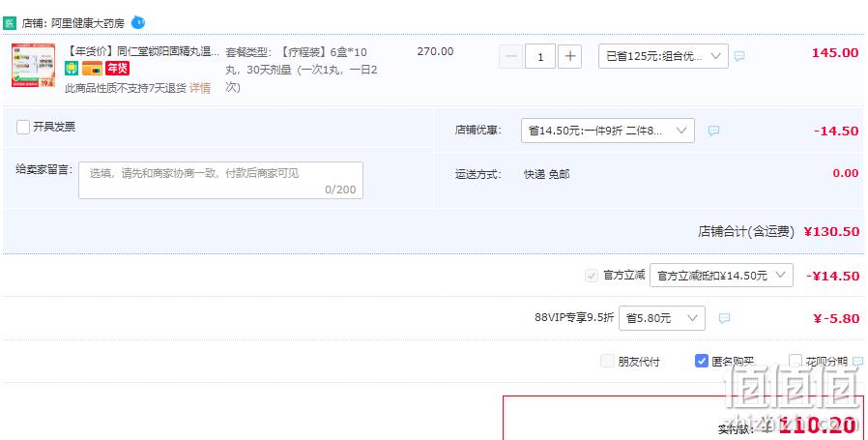Click the quantity input showing 1
Image resolution: width=868 pixels, height=440 pixels.
click(x=540, y=56)
